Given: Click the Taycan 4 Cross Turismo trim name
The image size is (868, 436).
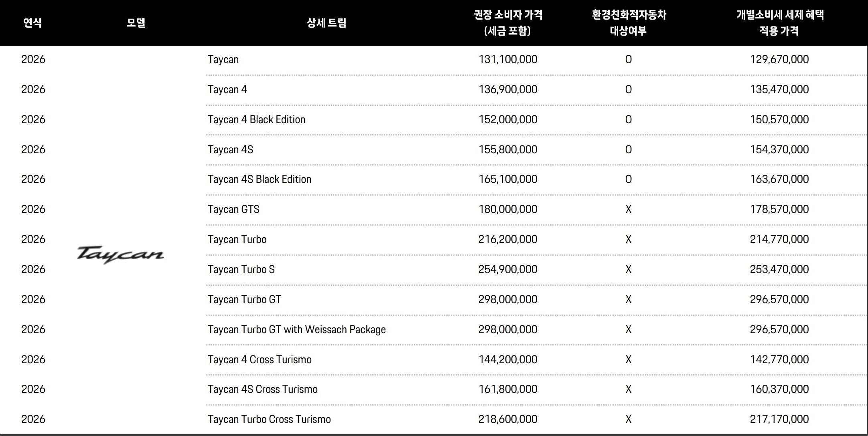Looking at the screenshot, I should (260, 359).
